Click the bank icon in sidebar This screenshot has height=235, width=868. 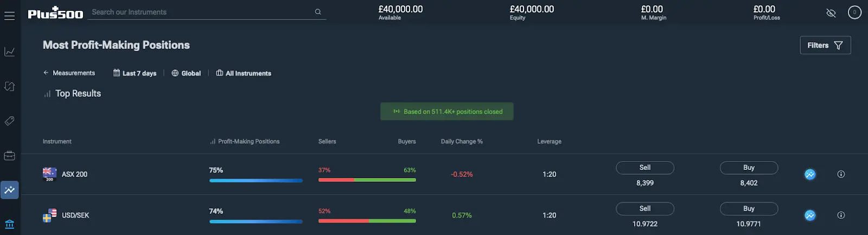click(9, 224)
